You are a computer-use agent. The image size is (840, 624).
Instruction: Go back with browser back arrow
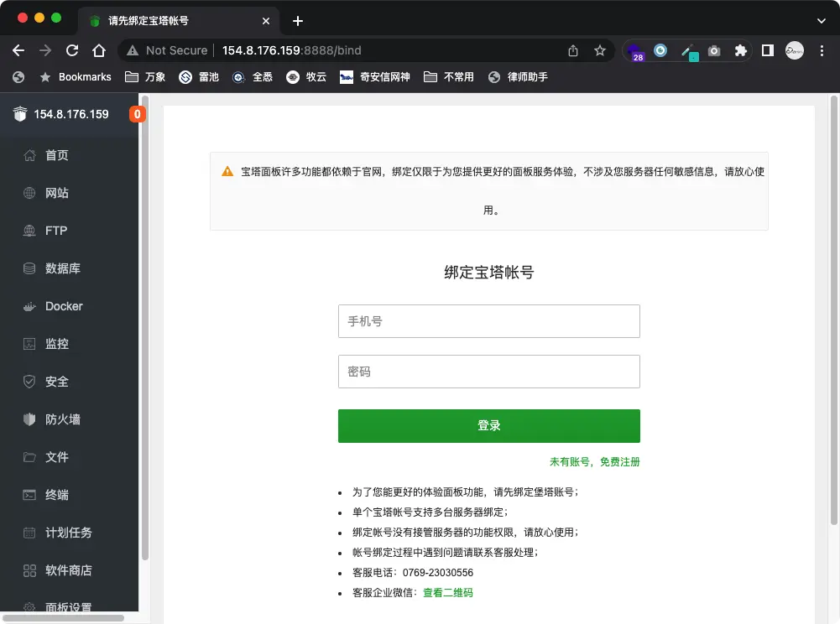18,50
